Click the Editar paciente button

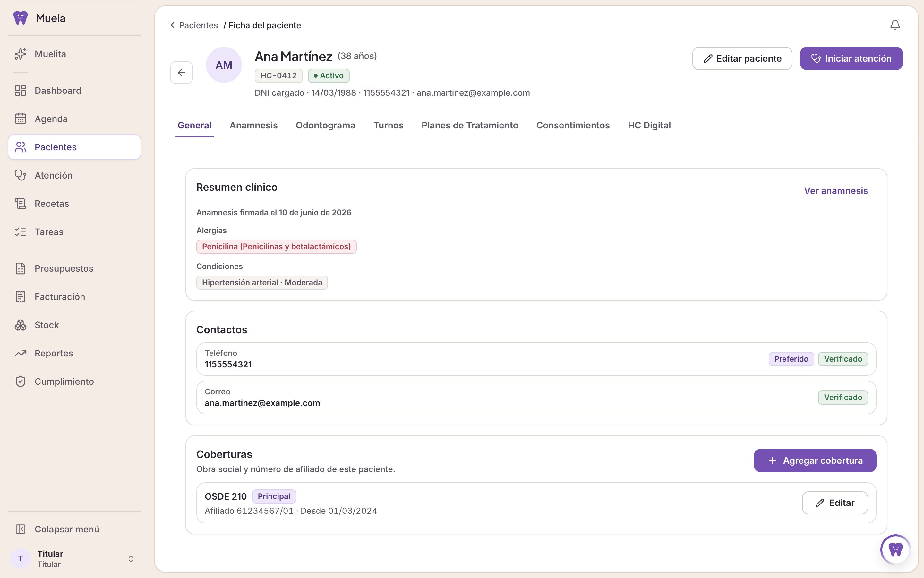tap(742, 58)
